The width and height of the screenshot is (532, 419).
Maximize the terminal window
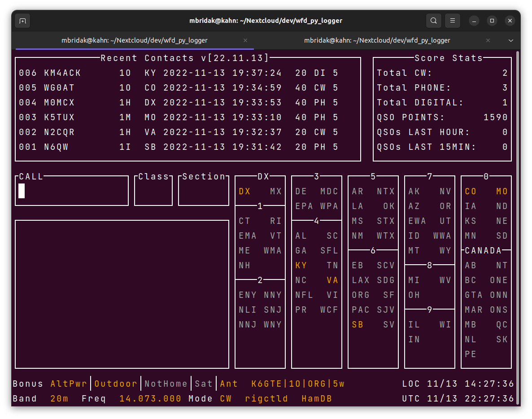pyautogui.click(x=492, y=21)
